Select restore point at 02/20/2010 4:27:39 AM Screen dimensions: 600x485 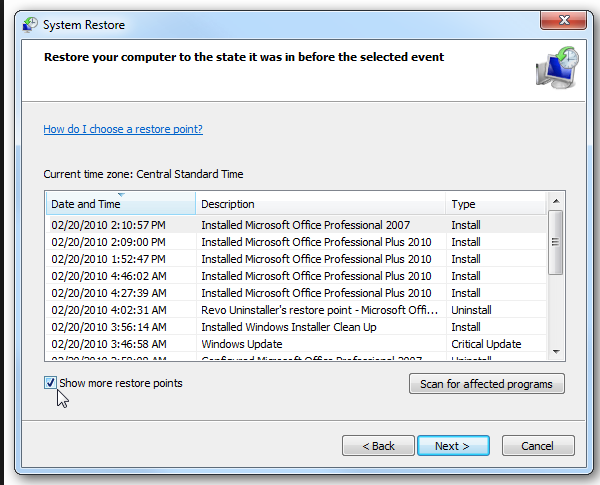click(x=297, y=293)
